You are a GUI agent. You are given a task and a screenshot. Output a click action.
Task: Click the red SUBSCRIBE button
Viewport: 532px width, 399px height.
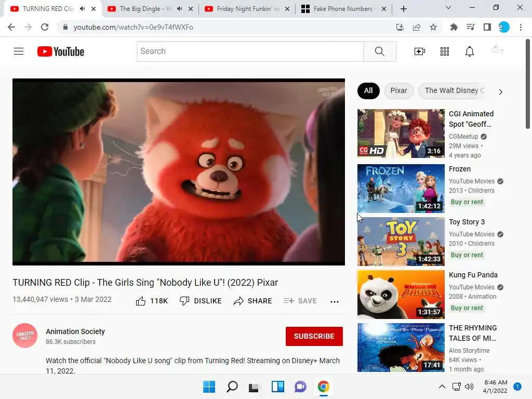click(314, 336)
